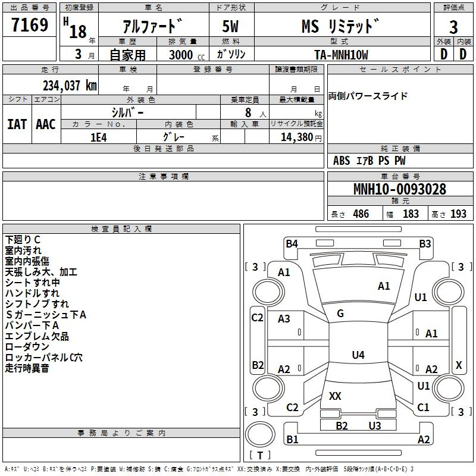Select the front-left wheel circle

point(268,292)
